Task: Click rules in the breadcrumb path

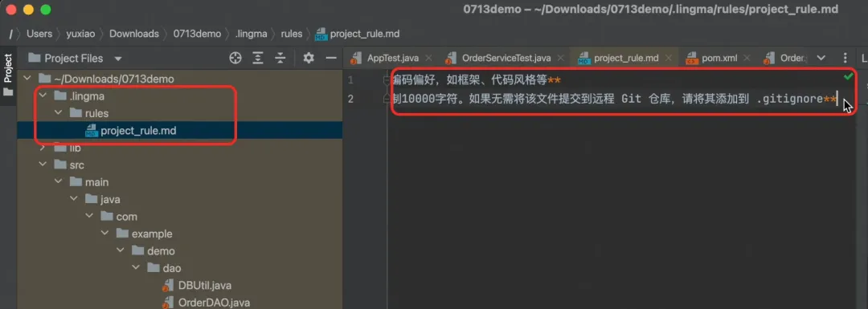Action: pyautogui.click(x=292, y=34)
